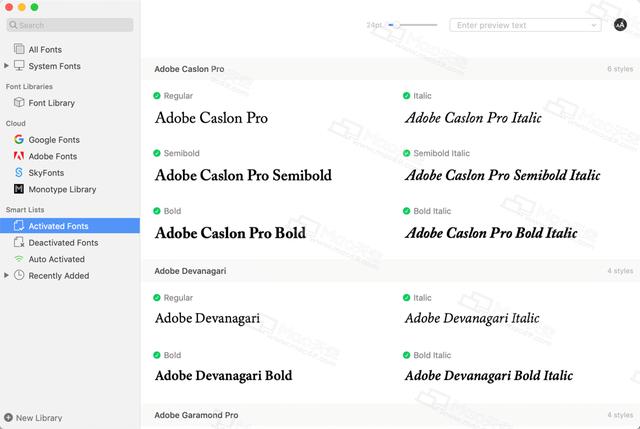Toggle Adobe Devanagari Bold Italic activation dot
Viewport: 640px width, 429px height.
pyautogui.click(x=406, y=355)
